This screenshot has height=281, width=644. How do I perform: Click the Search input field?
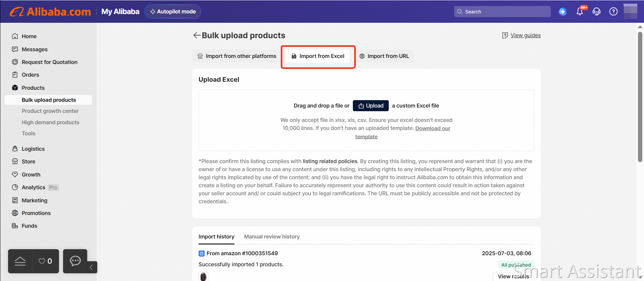[502, 12]
